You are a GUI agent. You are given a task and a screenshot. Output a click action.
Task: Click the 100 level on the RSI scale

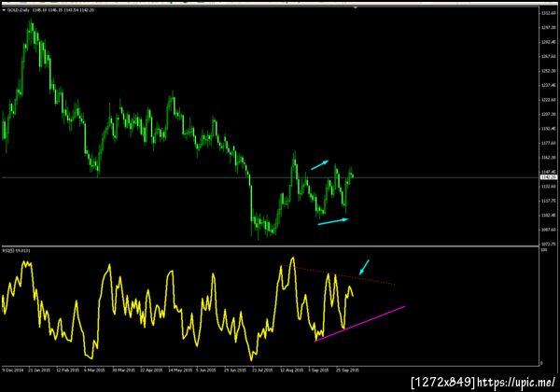click(544, 250)
